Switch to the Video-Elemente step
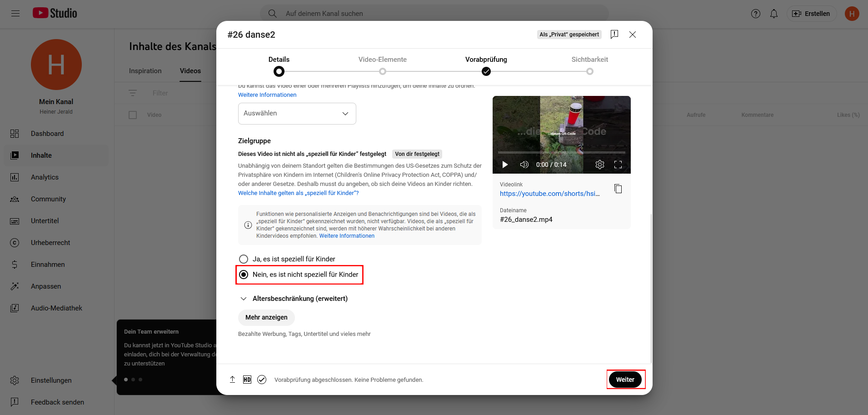This screenshot has height=415, width=868. point(382,71)
